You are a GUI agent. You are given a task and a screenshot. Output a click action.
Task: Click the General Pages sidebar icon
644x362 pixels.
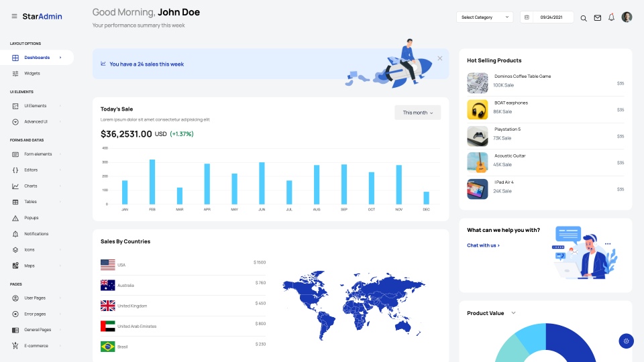[15, 330]
